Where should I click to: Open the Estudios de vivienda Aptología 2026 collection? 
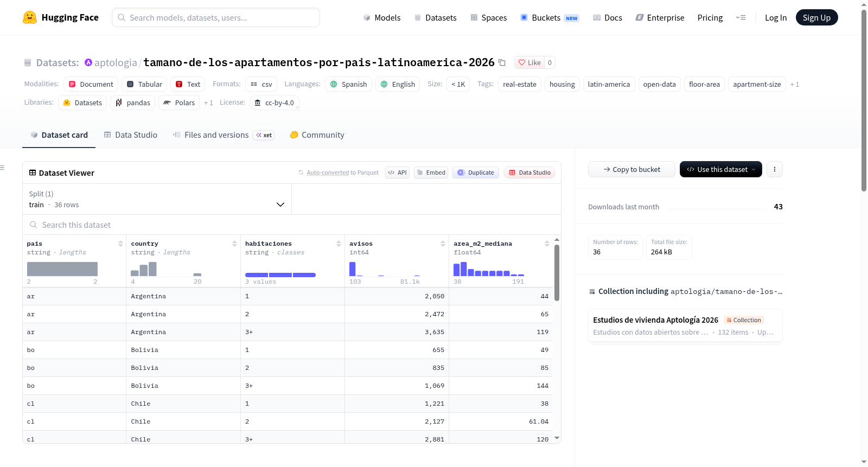point(685,325)
